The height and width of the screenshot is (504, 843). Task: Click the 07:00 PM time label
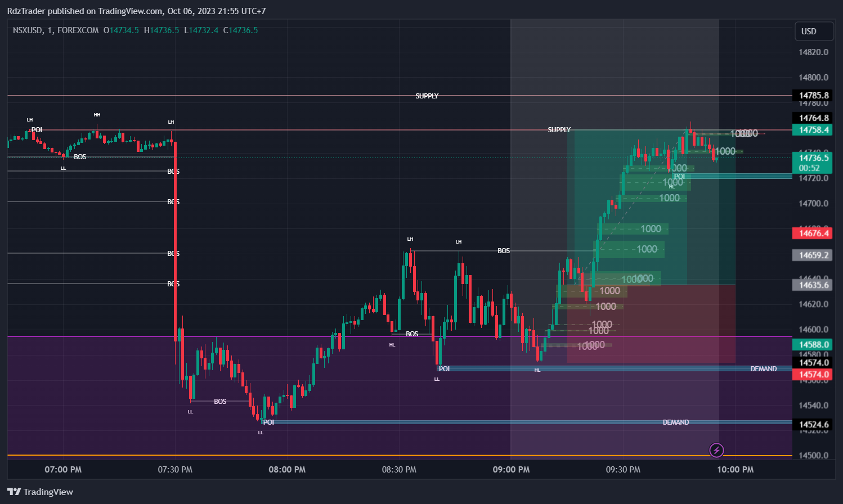(63, 470)
